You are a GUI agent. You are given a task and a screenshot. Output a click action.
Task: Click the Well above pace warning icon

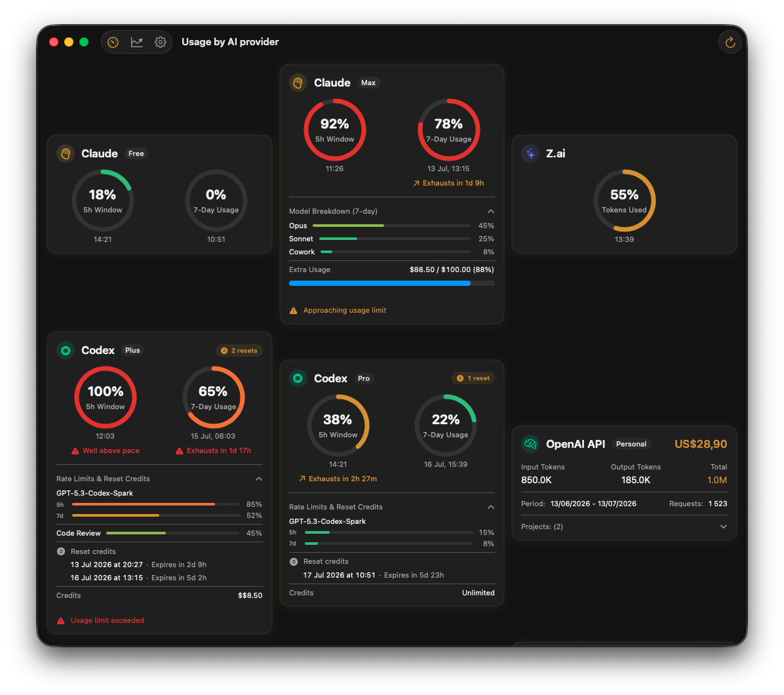[x=75, y=451]
